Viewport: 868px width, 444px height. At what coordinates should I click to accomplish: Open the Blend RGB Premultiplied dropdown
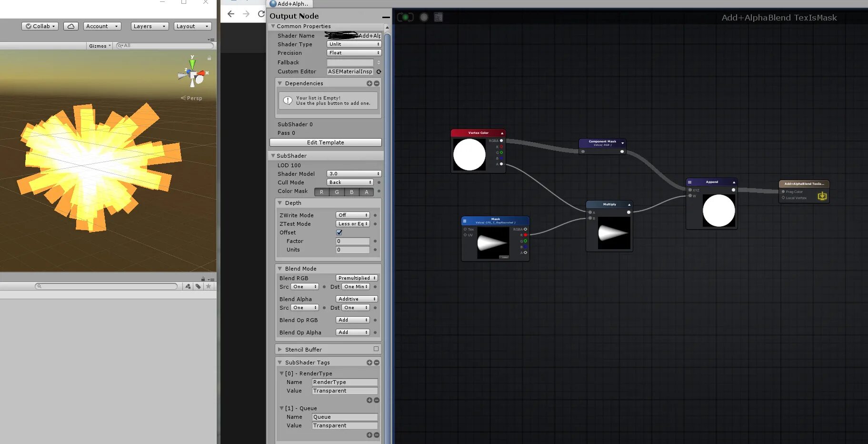[357, 278]
